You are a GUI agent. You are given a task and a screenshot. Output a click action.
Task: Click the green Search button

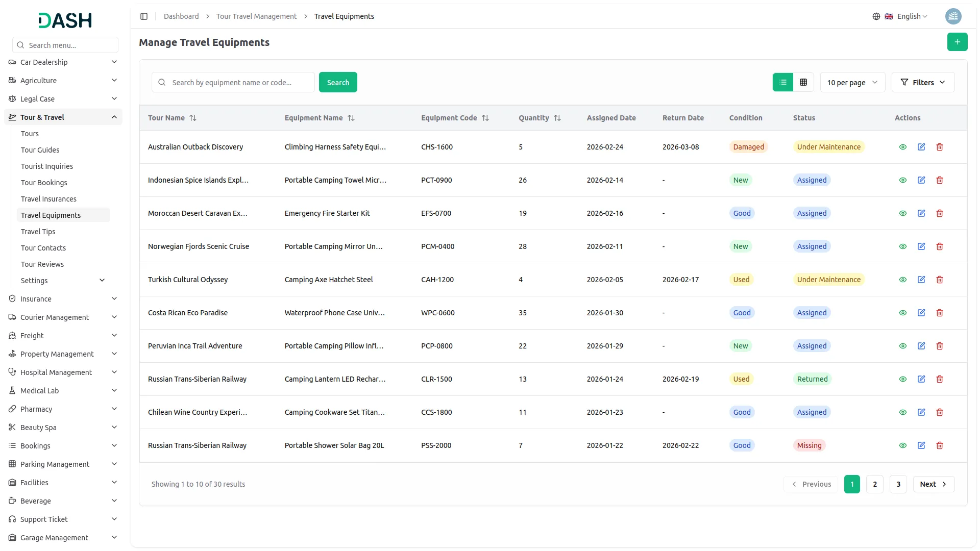pos(338,82)
